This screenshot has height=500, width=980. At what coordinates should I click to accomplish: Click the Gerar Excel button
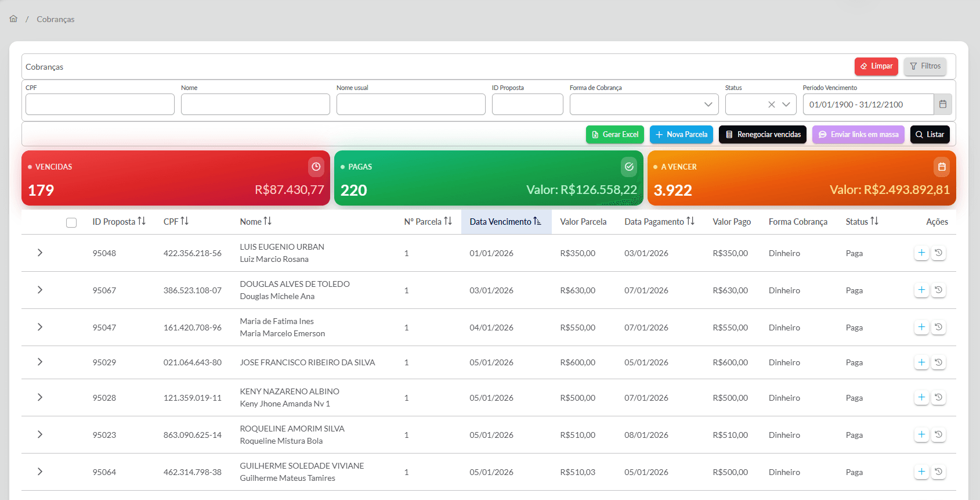tap(614, 134)
